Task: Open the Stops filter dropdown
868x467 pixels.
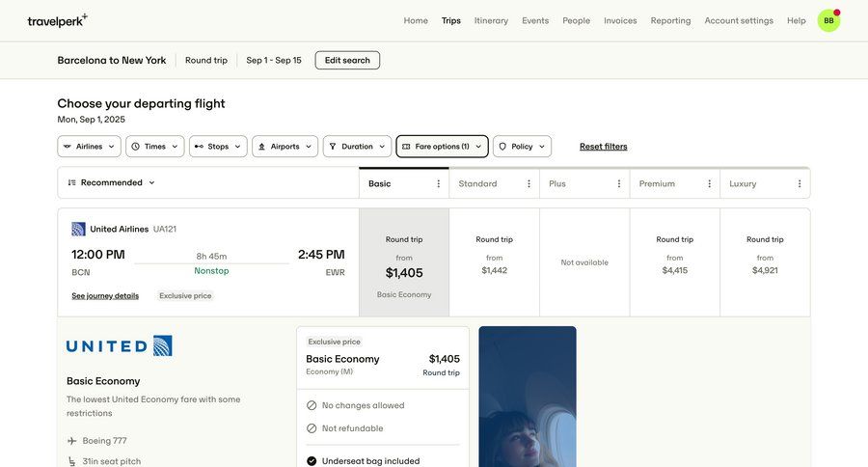Action: click(218, 147)
